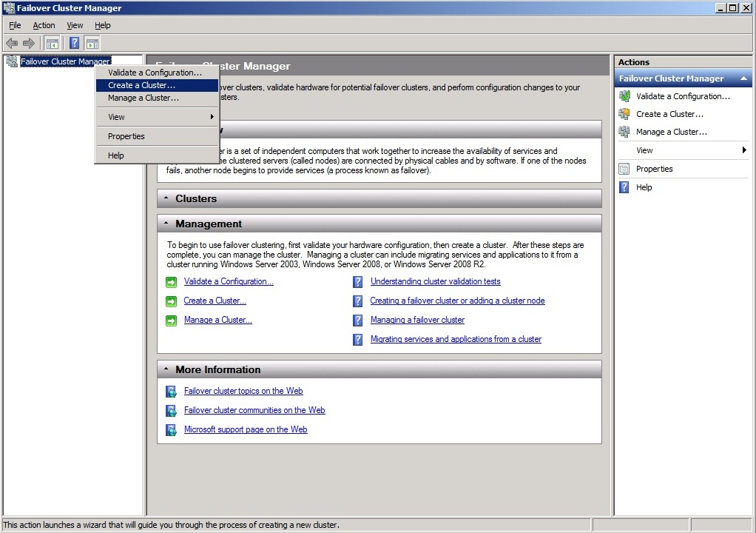Click Properties icon in Actions pane
756x533 pixels.
(x=624, y=169)
